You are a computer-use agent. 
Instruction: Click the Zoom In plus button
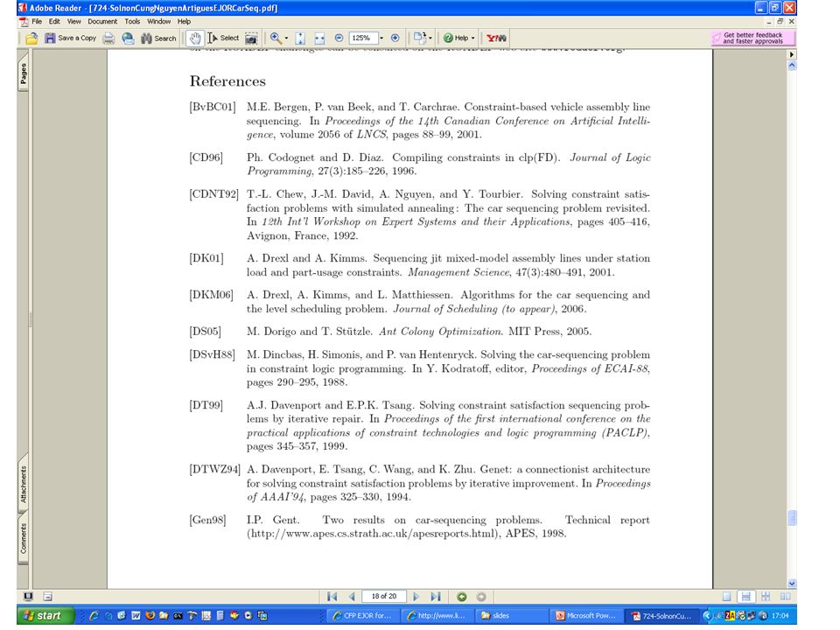point(395,38)
